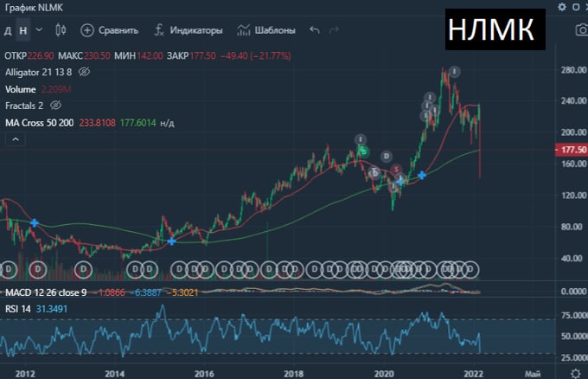This screenshot has width=588, height=379.
Task: Click the 2016 label on time axis
Action: point(204,374)
